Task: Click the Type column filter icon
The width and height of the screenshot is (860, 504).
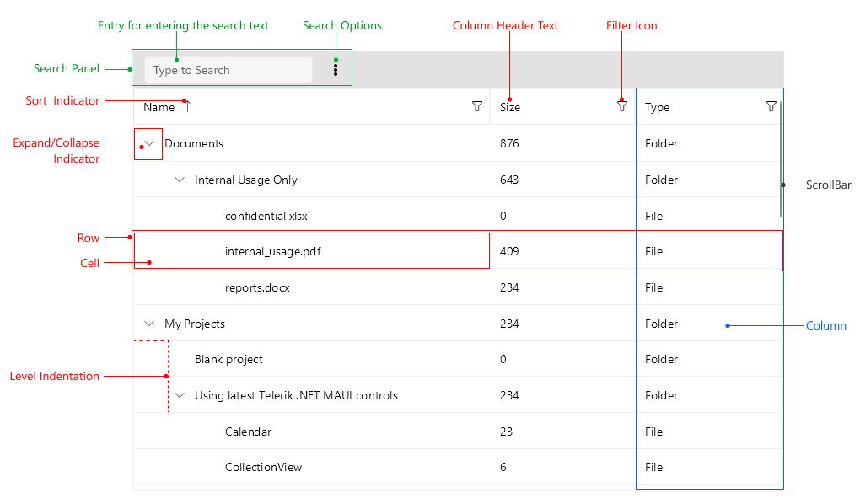Action: 771,106
